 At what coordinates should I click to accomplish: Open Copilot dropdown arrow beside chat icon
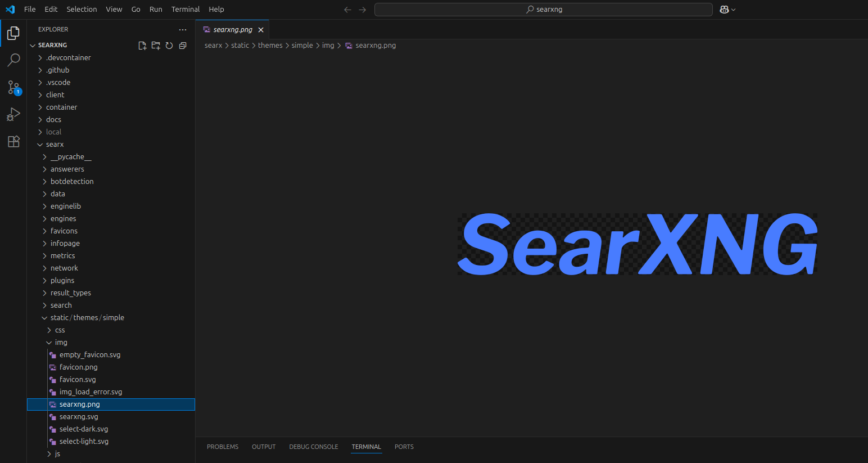coord(734,10)
